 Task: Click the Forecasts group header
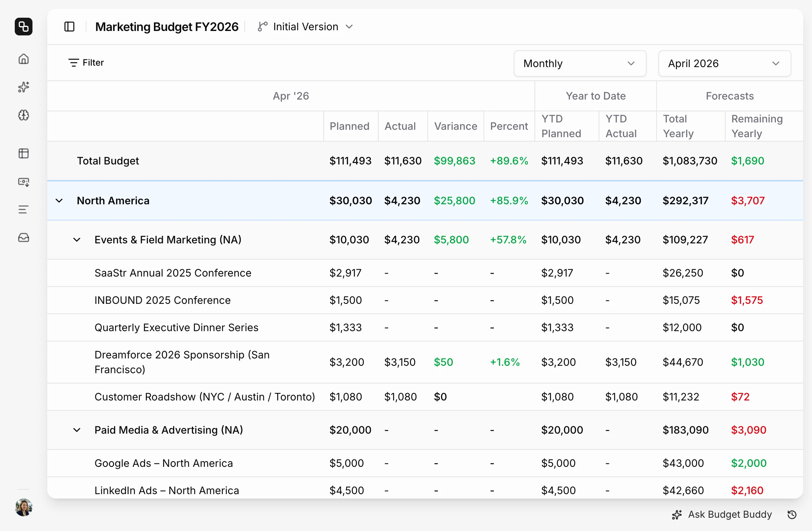730,96
